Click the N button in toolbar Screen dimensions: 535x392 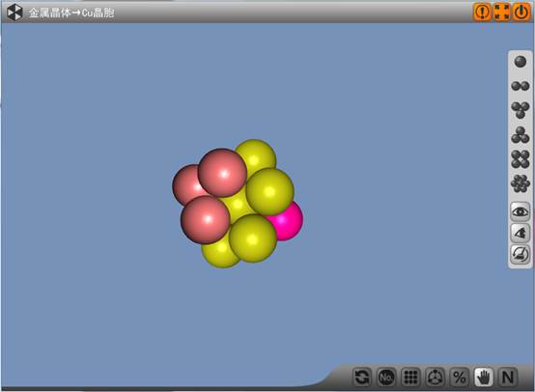point(508,378)
